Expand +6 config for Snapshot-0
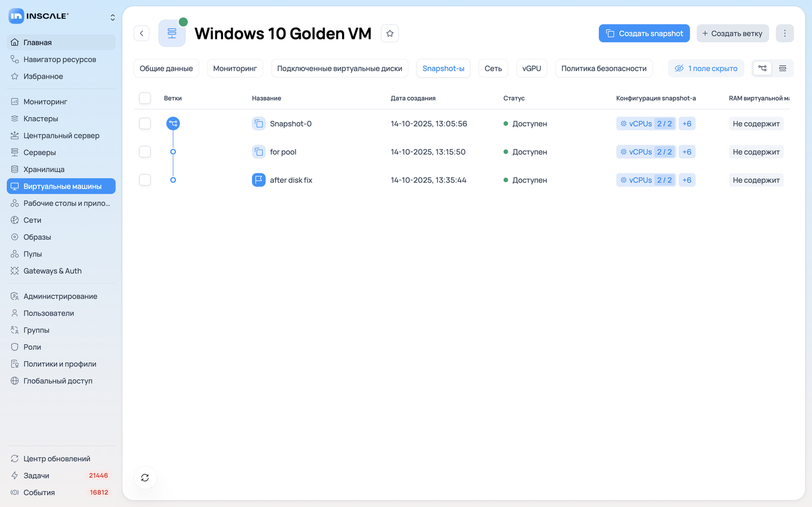The image size is (812, 507). tap(687, 123)
